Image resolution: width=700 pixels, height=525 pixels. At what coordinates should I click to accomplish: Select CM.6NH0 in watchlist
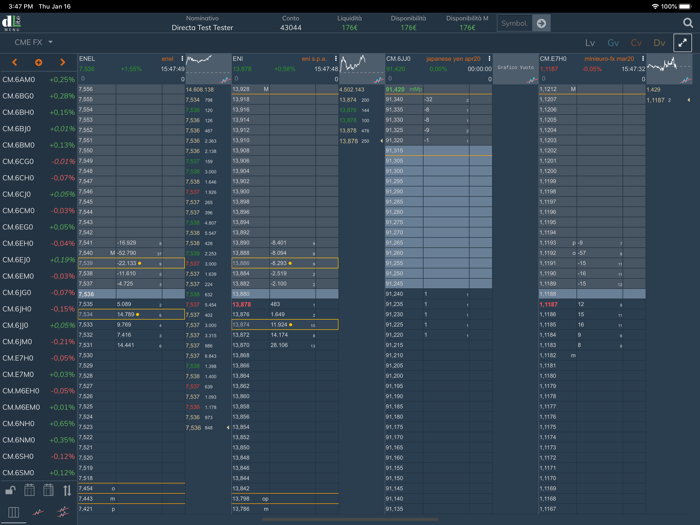coord(38,424)
